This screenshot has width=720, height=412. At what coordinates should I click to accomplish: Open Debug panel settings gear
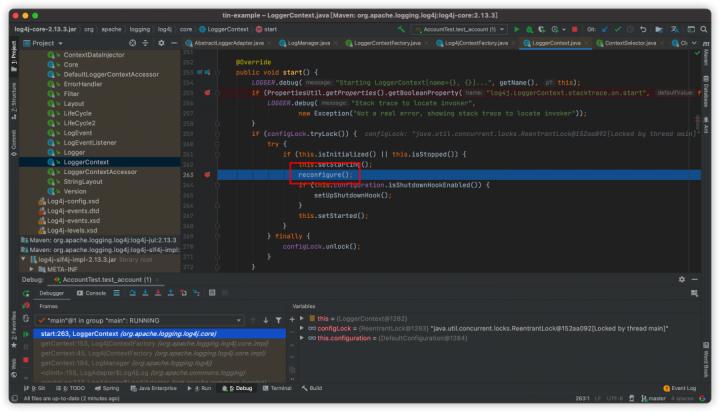point(682,279)
